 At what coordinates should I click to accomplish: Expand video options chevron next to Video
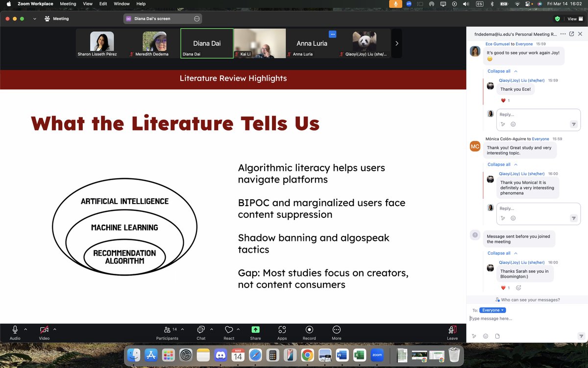point(54,329)
